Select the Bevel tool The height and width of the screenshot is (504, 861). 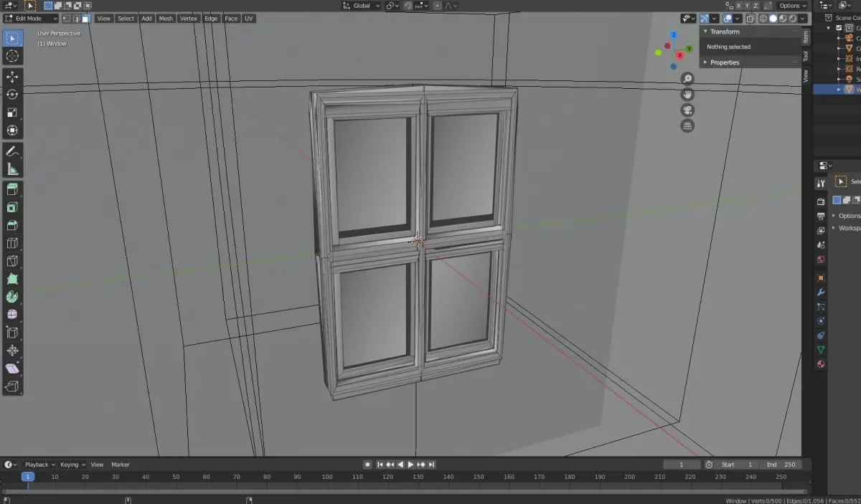[x=13, y=226]
